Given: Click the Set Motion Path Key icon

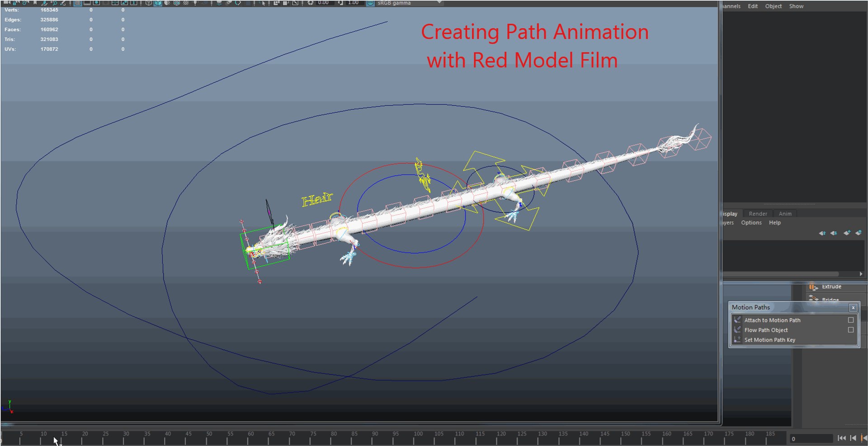Looking at the screenshot, I should pos(737,340).
